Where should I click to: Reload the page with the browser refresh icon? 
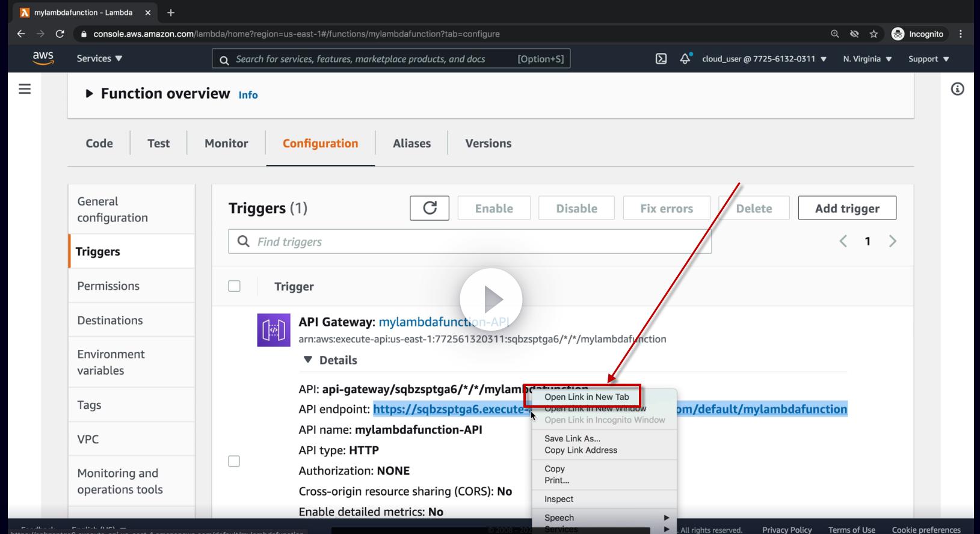(x=60, y=34)
